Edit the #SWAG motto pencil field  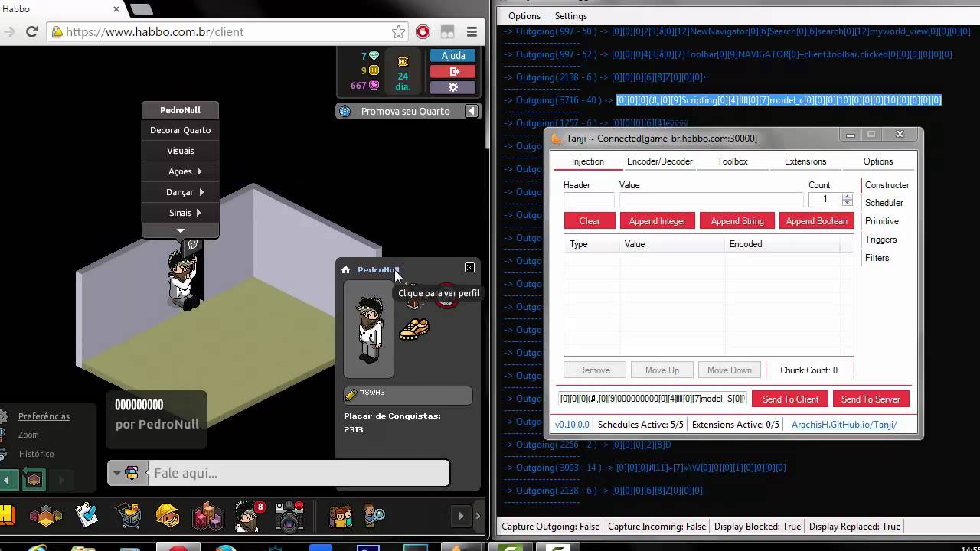pyautogui.click(x=407, y=395)
